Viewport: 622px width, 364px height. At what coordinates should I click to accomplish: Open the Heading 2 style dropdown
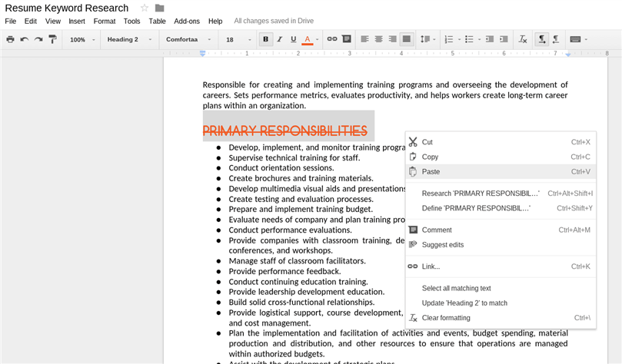(x=129, y=39)
